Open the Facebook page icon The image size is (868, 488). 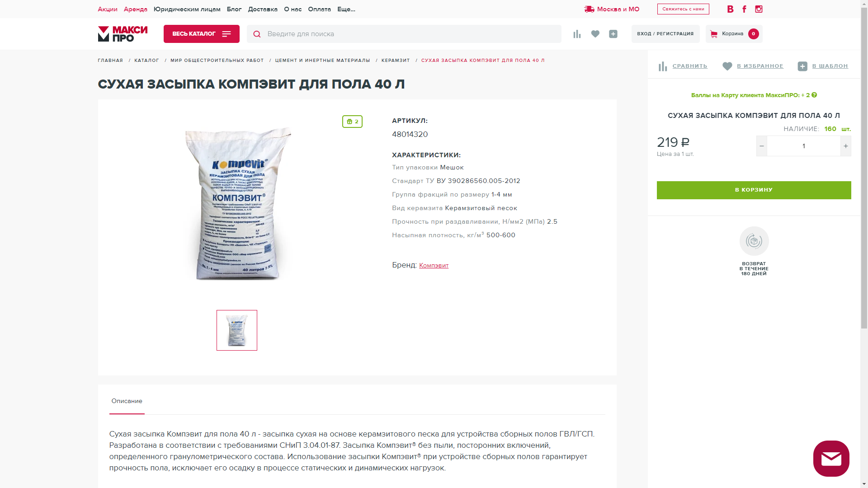tap(744, 9)
